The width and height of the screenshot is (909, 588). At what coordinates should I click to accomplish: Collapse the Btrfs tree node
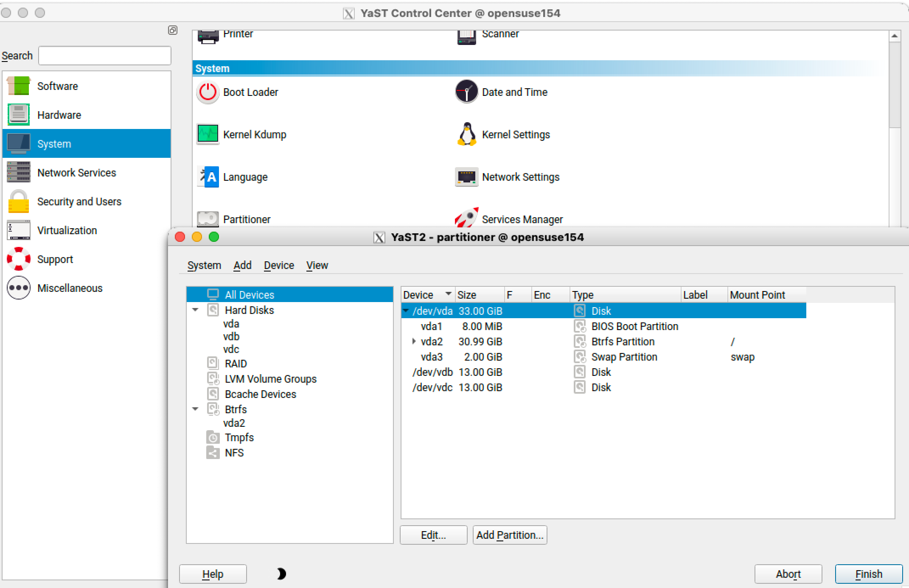click(x=195, y=409)
